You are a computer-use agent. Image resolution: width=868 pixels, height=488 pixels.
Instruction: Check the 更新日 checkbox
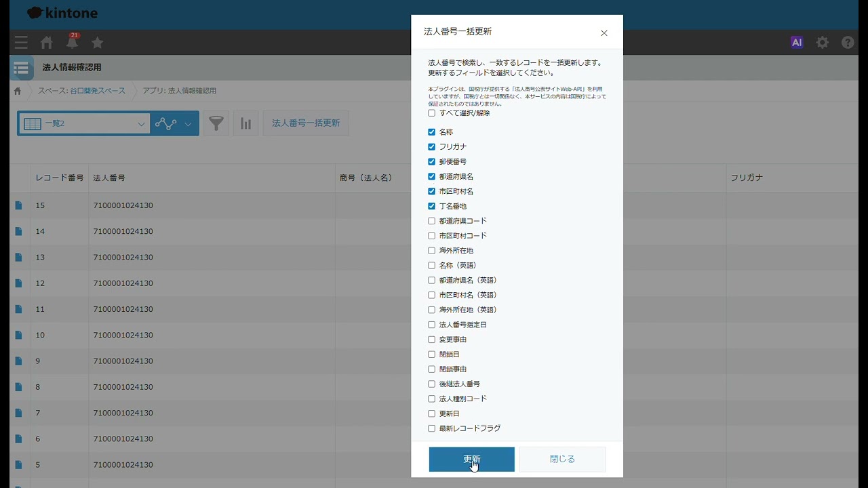(431, 413)
